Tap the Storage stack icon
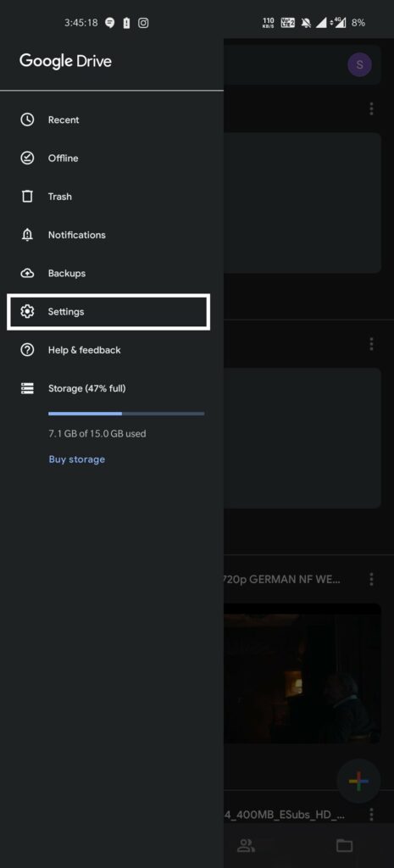Viewport: 394px width, 868px height. pyautogui.click(x=27, y=388)
